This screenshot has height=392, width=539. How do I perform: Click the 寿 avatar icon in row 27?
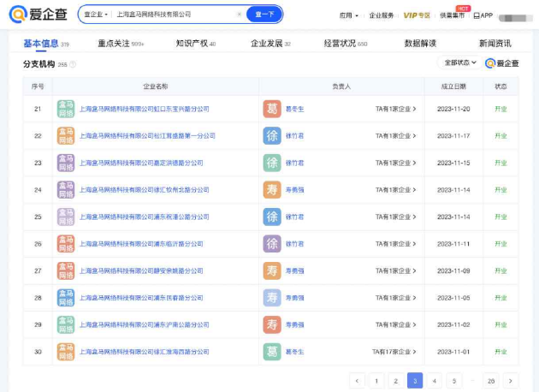(x=272, y=271)
